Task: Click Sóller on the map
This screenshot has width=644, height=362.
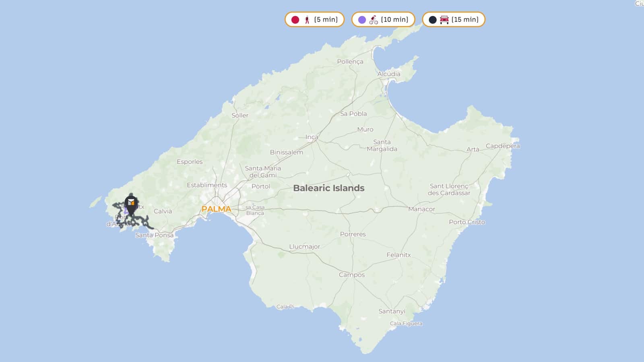Action: pos(240,115)
